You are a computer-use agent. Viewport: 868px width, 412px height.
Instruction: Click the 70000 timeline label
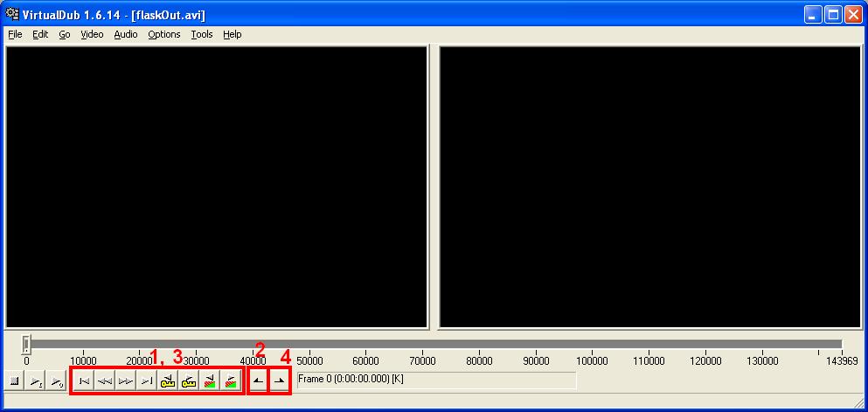tap(422, 361)
